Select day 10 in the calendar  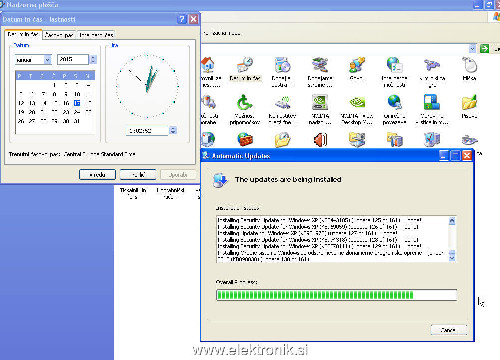(x=77, y=94)
